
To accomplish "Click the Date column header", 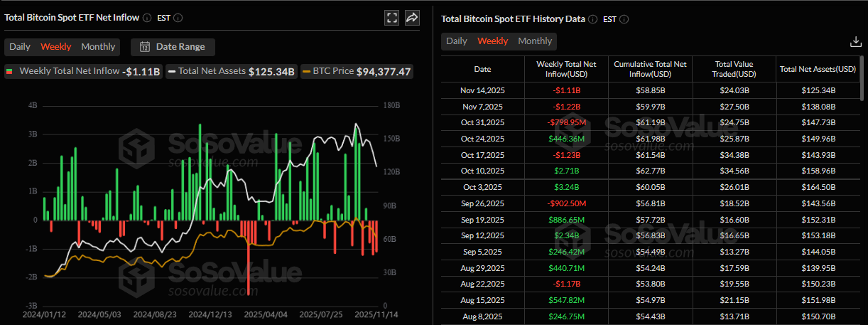I will (x=482, y=69).
